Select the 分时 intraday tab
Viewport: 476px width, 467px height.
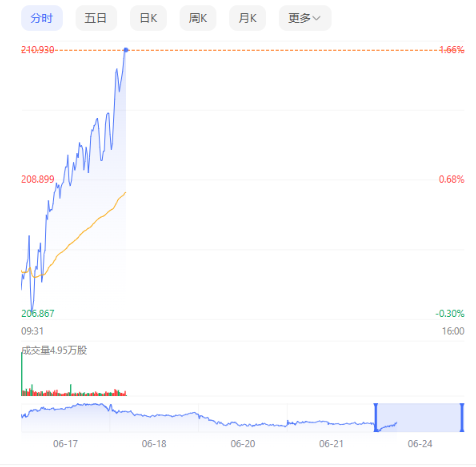(42, 18)
